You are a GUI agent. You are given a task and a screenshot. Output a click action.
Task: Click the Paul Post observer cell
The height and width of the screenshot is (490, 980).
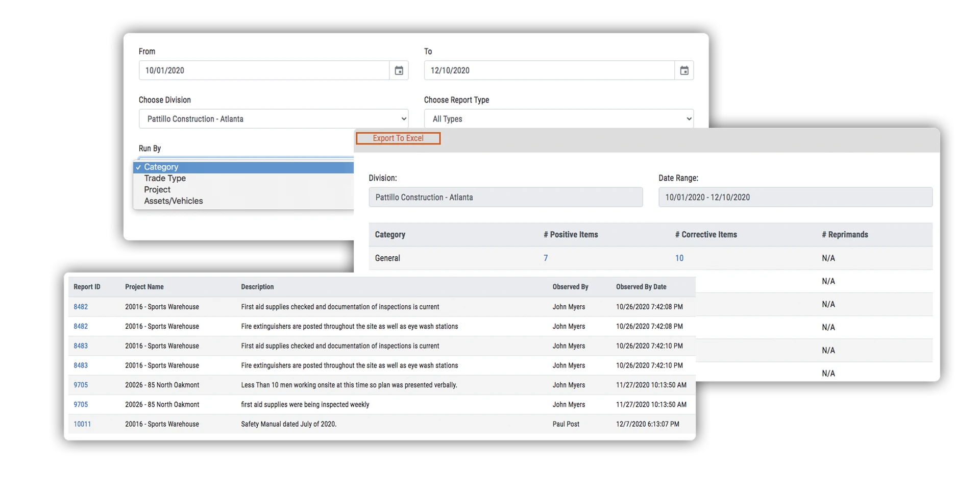click(x=566, y=424)
